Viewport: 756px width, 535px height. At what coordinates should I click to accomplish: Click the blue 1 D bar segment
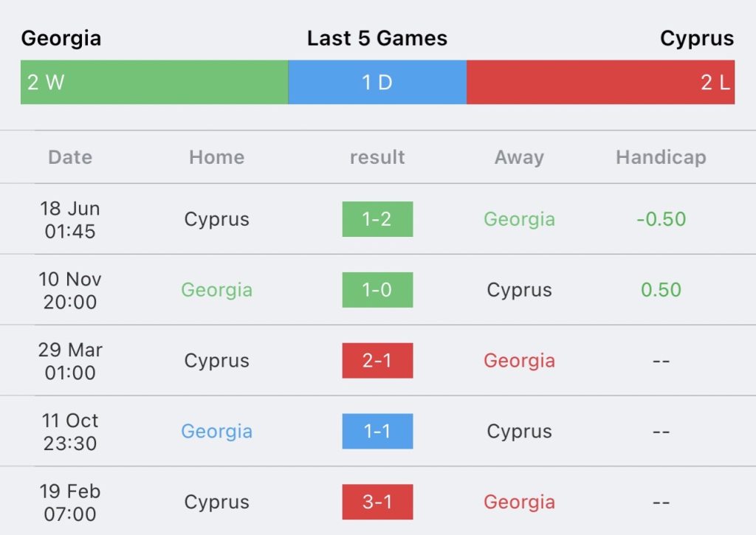click(377, 82)
